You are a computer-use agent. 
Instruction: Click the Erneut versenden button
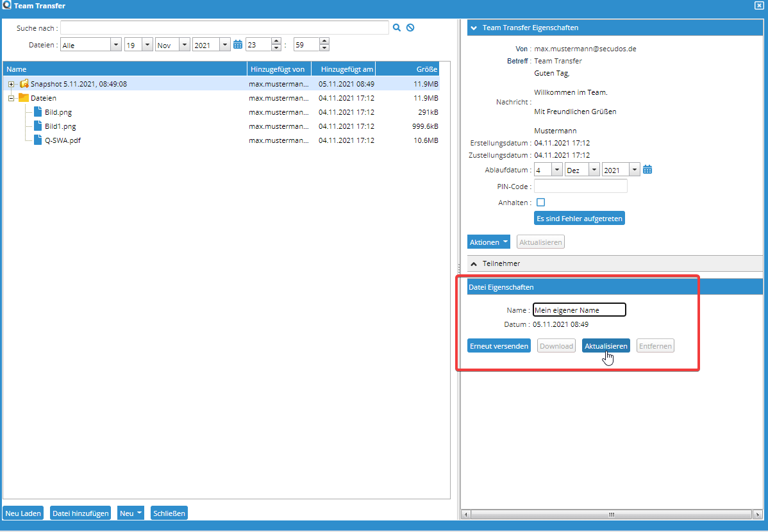[499, 346]
